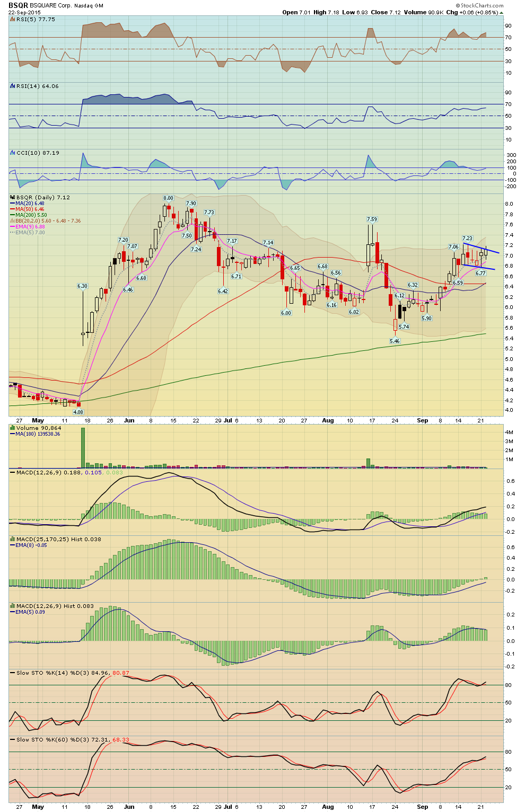The width and height of the screenshot is (525, 812).
Task: Click the 5.46 August low price label
Action: pos(395,341)
